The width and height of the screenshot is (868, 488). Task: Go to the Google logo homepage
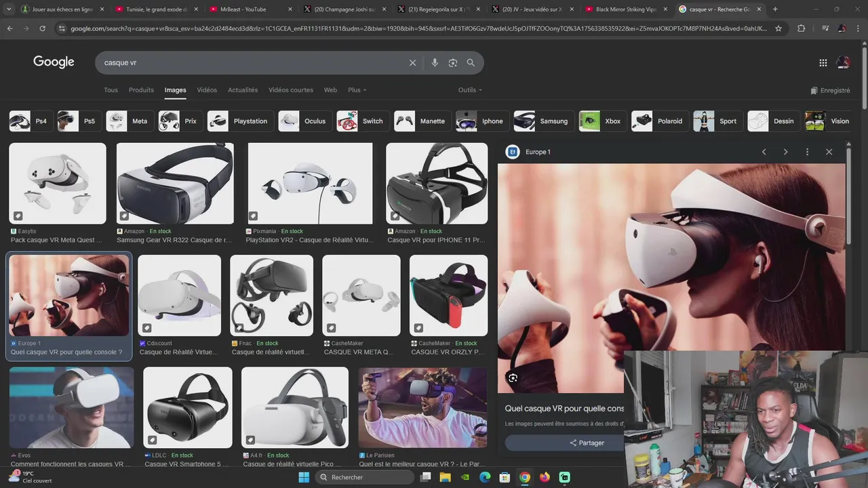pos(54,62)
